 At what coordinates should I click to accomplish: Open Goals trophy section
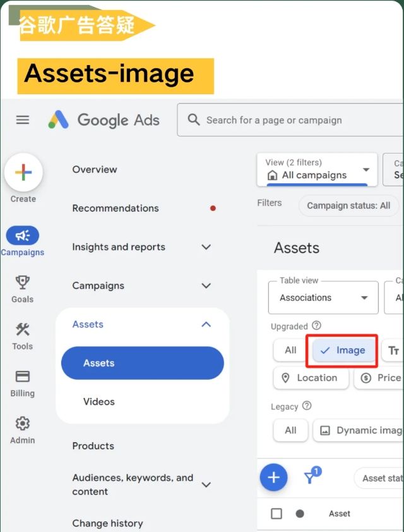click(x=22, y=289)
